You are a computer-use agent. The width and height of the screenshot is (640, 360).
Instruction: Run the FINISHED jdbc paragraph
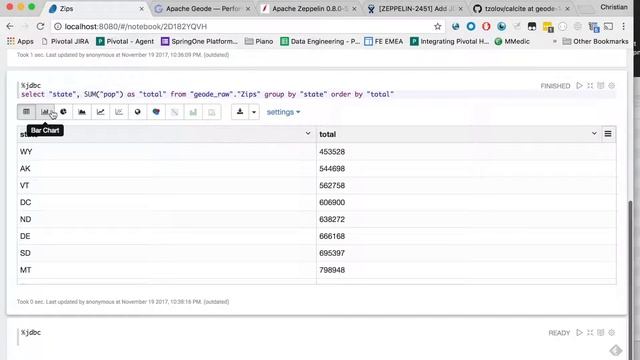click(579, 86)
